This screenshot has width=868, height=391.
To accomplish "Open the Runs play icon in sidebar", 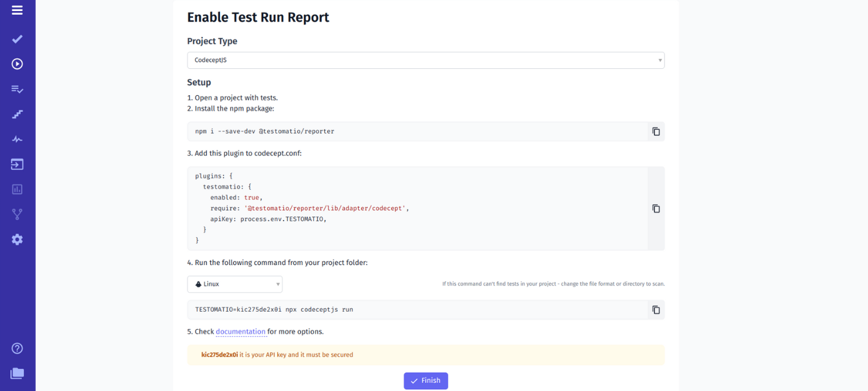I will tap(17, 64).
